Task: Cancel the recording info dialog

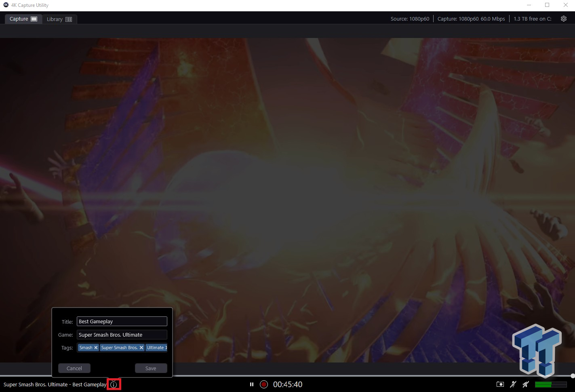Action: pyautogui.click(x=74, y=368)
